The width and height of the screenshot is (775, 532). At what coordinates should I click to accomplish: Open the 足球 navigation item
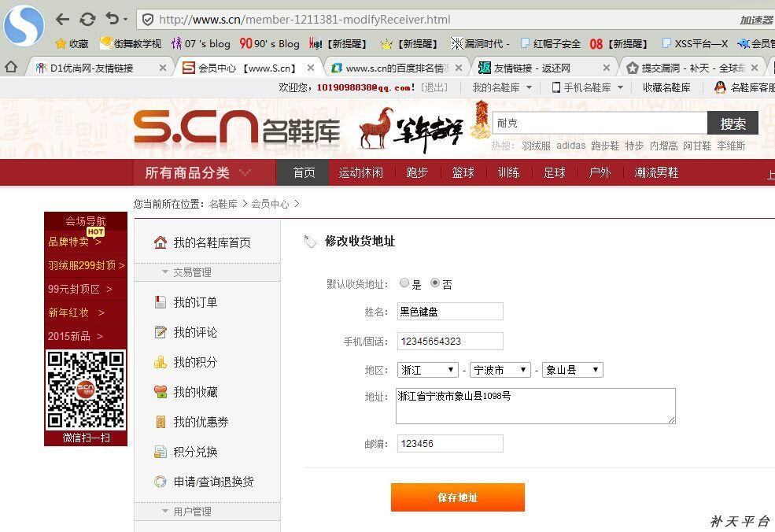click(554, 172)
